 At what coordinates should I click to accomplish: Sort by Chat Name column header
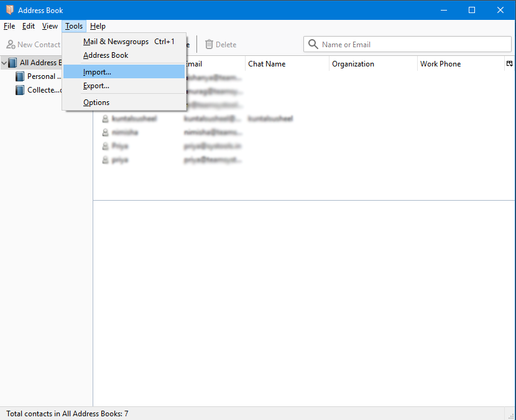[x=287, y=64]
